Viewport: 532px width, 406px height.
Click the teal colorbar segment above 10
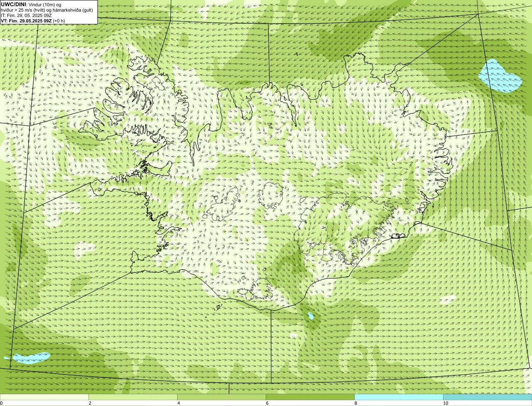click(x=488, y=397)
